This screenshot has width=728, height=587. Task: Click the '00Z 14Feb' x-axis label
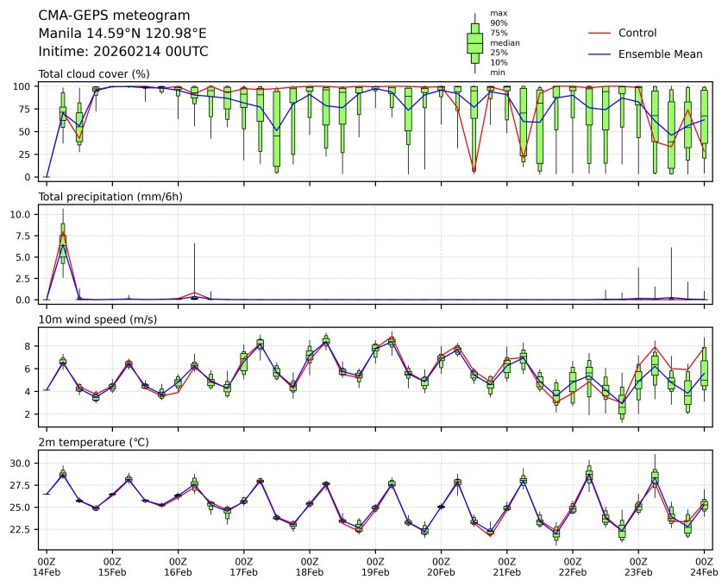click(47, 566)
